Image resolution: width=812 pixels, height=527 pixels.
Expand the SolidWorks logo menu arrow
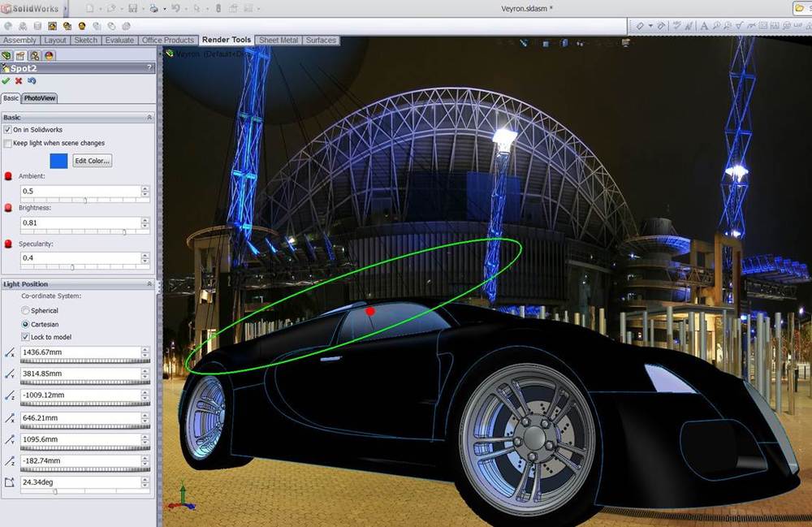click(64, 8)
